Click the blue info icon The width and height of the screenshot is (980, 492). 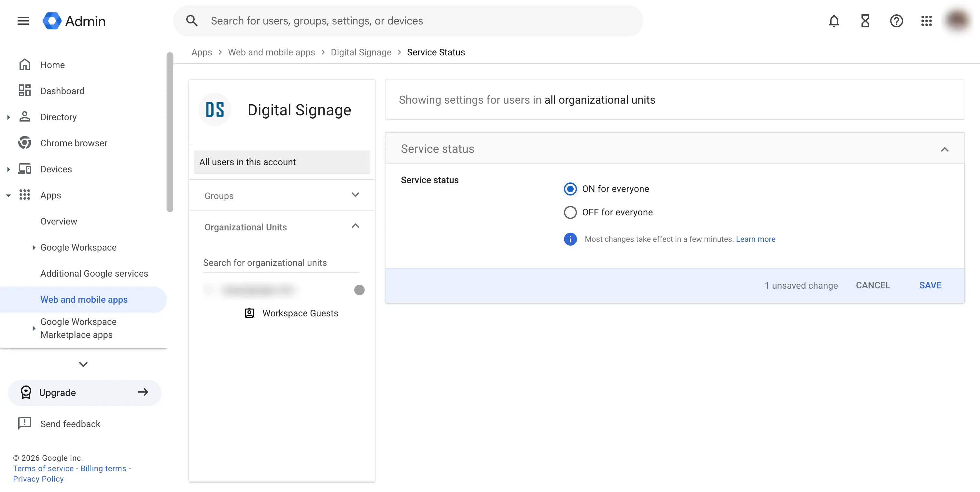click(570, 239)
